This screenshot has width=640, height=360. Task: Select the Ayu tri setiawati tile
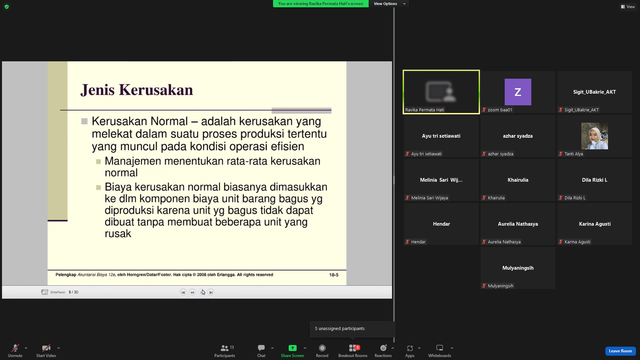[441, 136]
